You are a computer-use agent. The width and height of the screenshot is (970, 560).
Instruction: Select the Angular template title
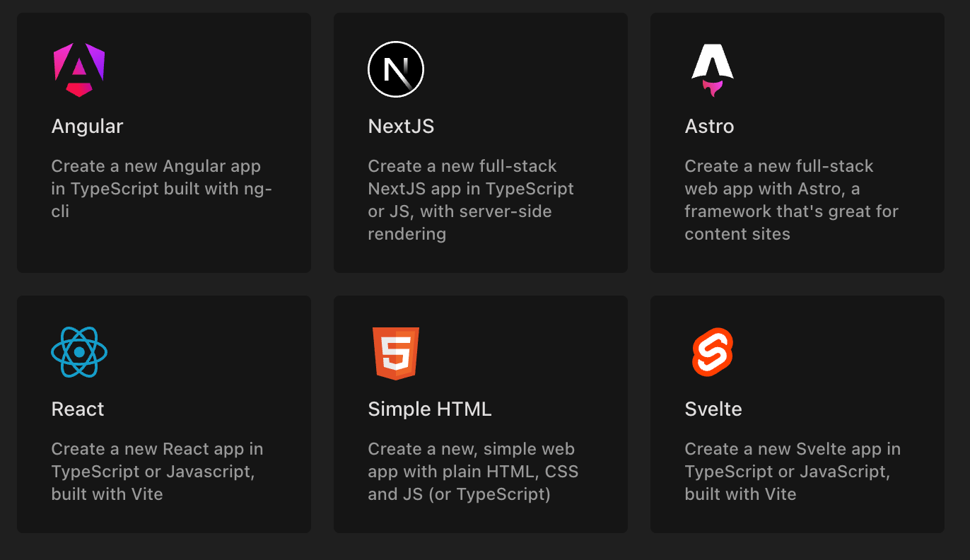88,127
